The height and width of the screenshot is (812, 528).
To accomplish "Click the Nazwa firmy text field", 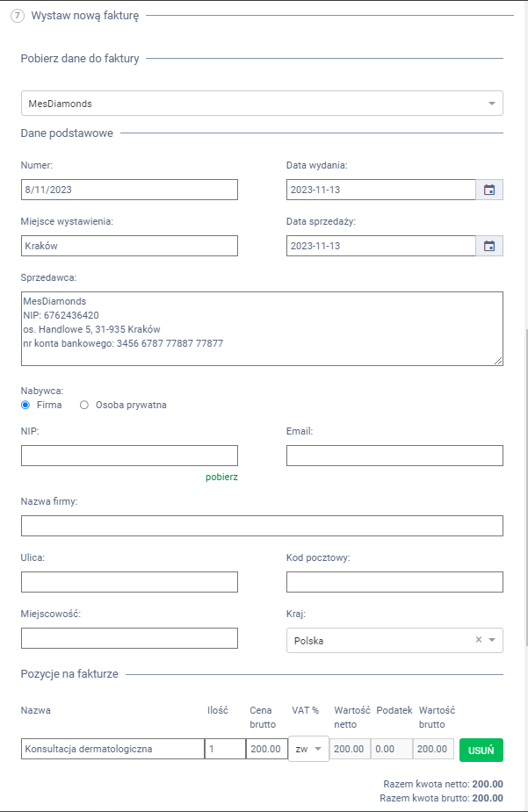I will pyautogui.click(x=262, y=525).
